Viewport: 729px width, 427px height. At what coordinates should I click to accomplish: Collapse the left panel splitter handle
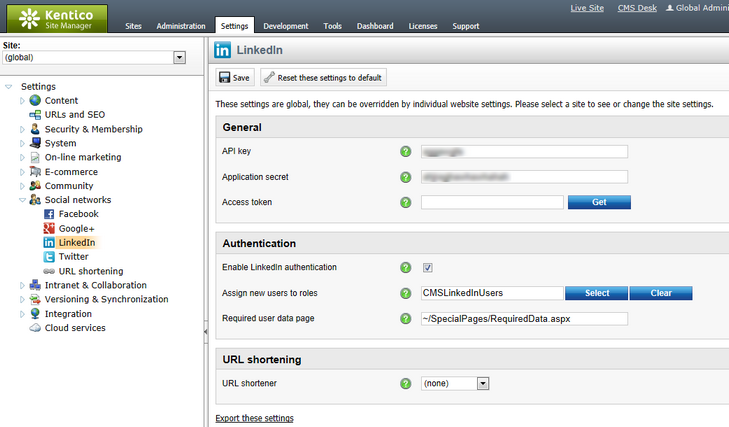pos(205,332)
